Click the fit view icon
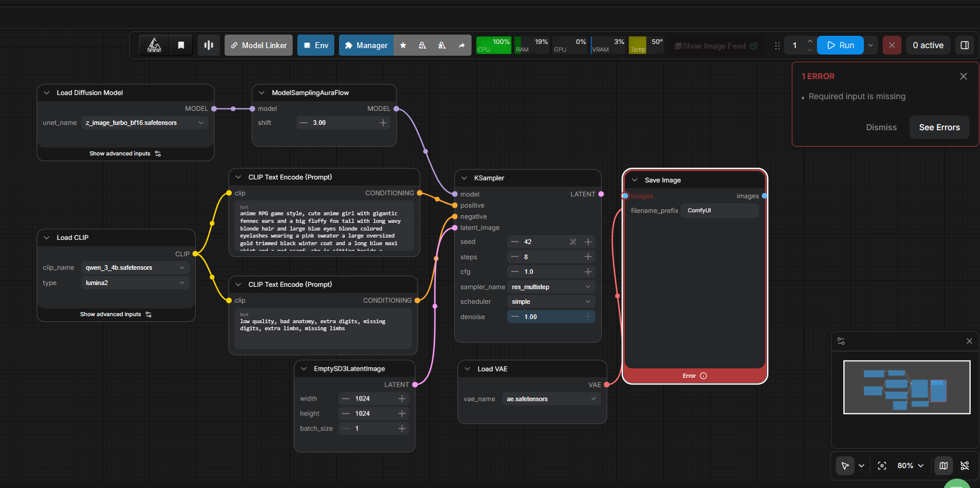Image resolution: width=980 pixels, height=488 pixels. pyautogui.click(x=882, y=466)
